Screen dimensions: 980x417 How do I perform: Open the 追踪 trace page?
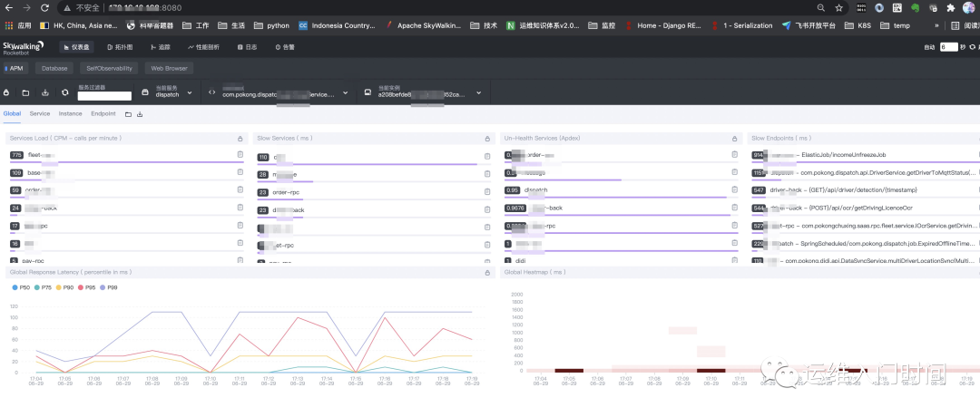(160, 47)
